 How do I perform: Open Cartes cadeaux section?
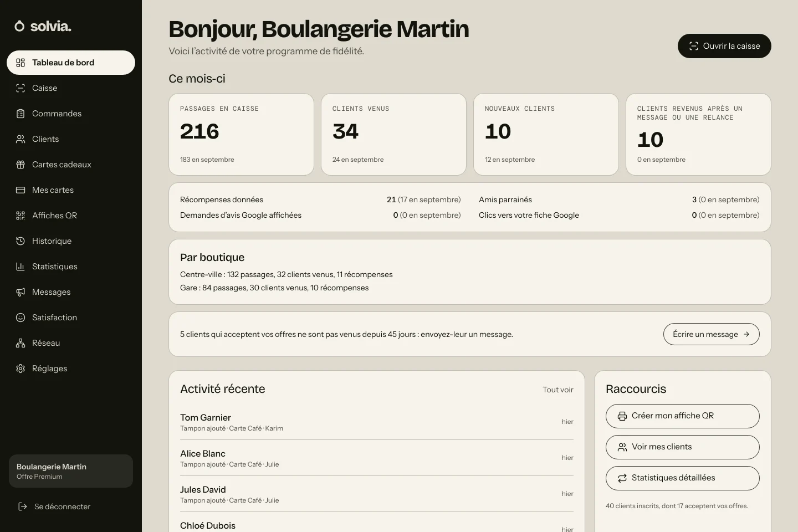point(71,165)
